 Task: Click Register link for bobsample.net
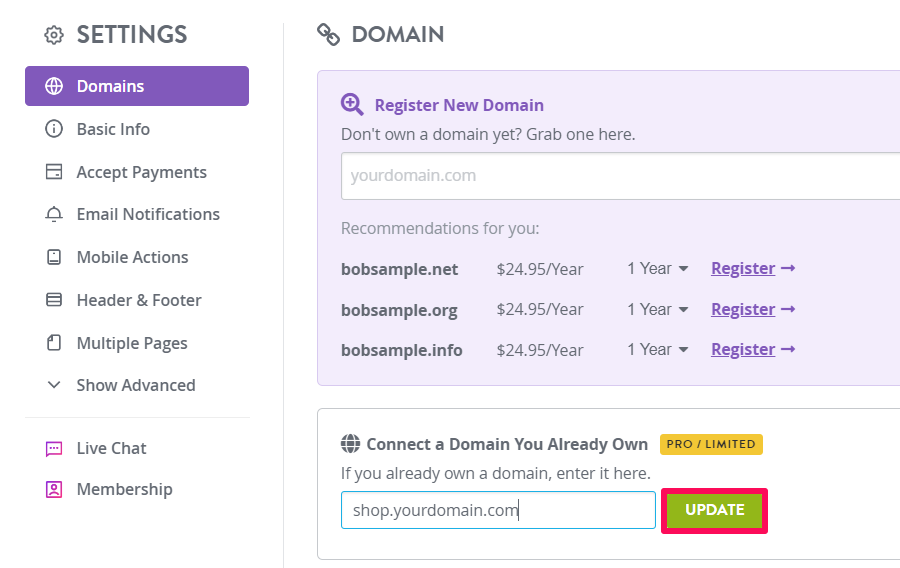pyautogui.click(x=753, y=269)
